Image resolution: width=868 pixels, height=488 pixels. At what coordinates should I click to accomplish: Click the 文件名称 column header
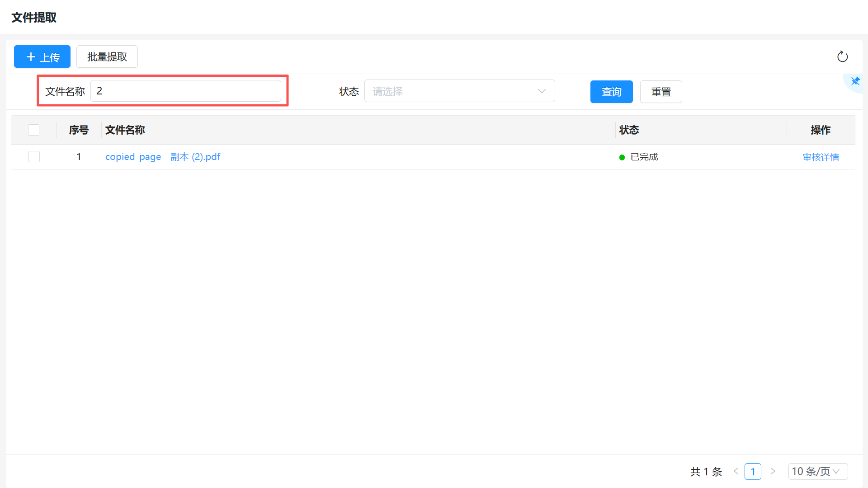(x=125, y=130)
